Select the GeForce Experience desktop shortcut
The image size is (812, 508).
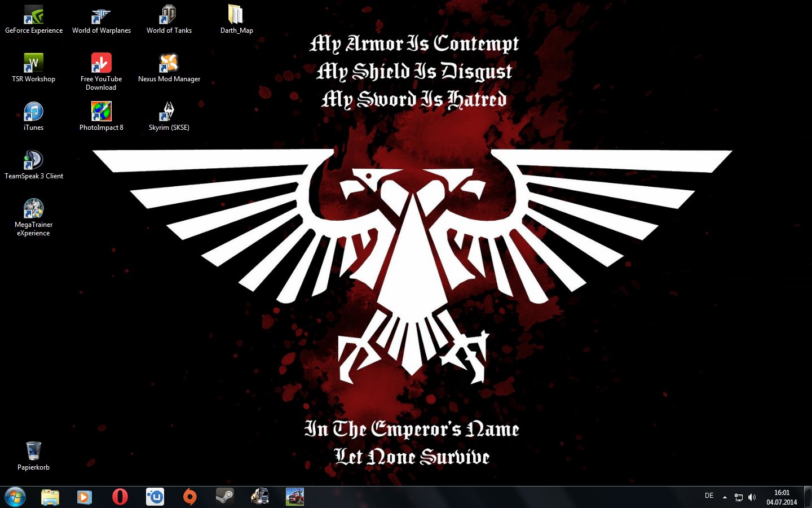tap(33, 15)
